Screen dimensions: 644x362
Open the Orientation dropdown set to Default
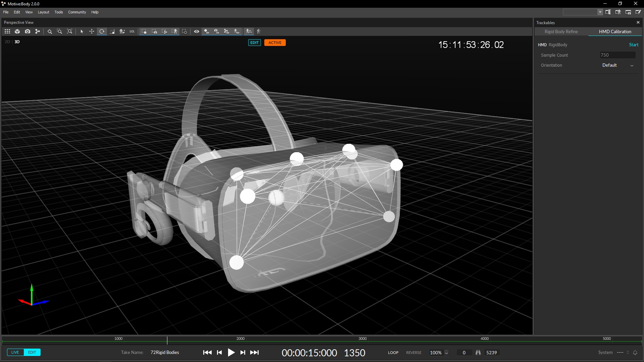617,65
